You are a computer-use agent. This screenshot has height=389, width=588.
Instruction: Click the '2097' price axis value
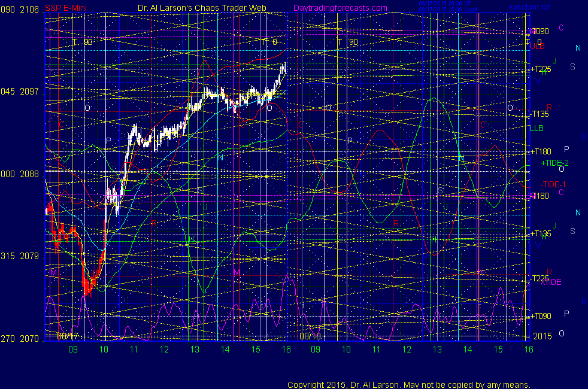pos(29,92)
